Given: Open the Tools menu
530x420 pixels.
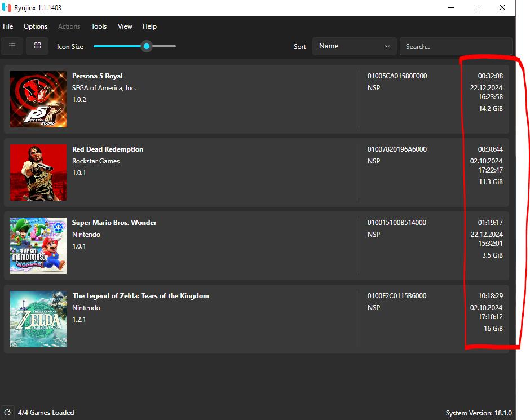Looking at the screenshot, I should tap(99, 26).
